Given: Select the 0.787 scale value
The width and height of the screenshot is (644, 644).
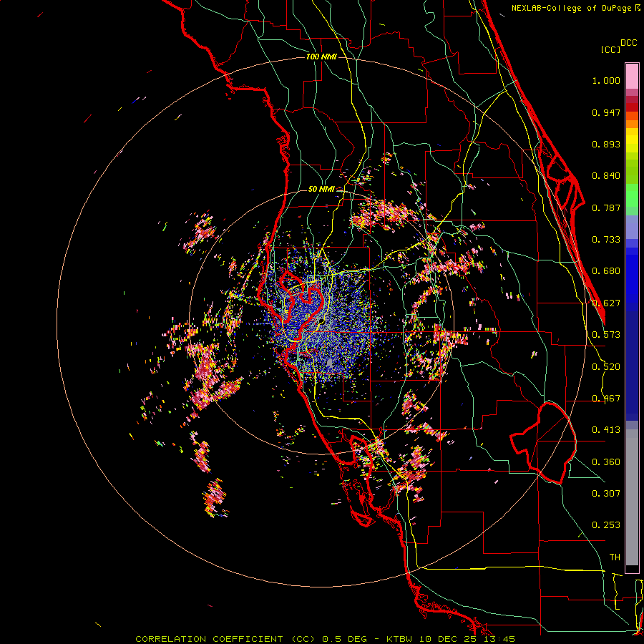Looking at the screenshot, I should (x=606, y=208).
